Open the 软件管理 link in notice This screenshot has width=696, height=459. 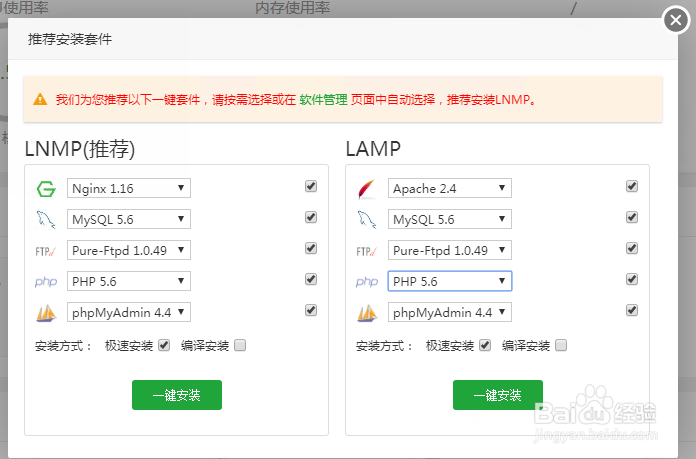(323, 99)
